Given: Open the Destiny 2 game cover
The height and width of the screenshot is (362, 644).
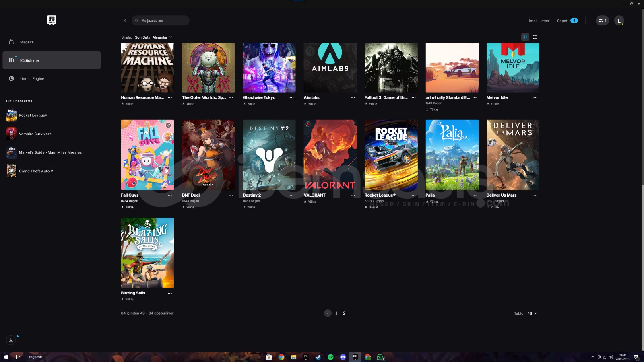Looking at the screenshot, I should coord(269,155).
